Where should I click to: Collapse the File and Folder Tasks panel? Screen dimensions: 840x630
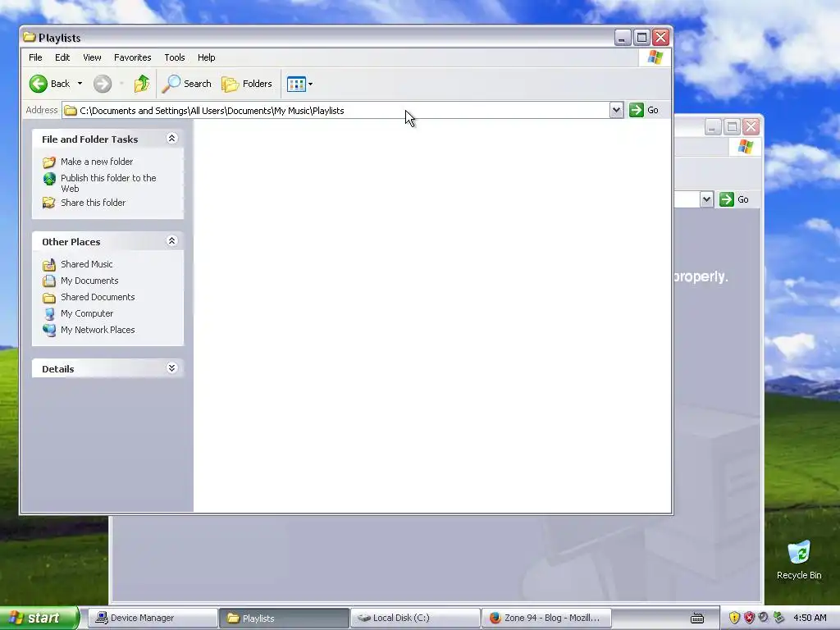coord(171,139)
